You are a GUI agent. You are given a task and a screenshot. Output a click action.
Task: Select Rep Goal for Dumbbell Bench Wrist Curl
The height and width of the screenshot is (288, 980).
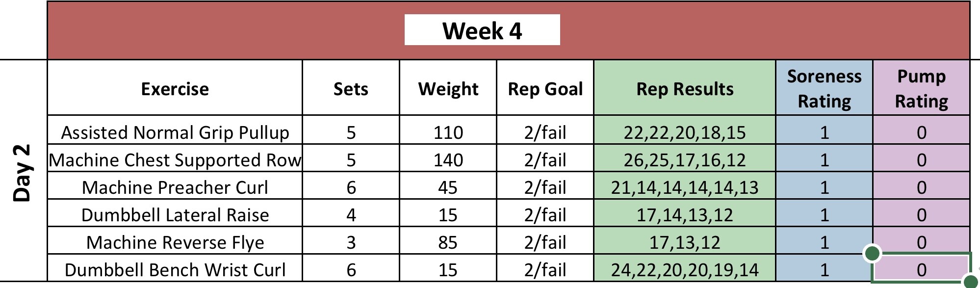pyautogui.click(x=545, y=270)
